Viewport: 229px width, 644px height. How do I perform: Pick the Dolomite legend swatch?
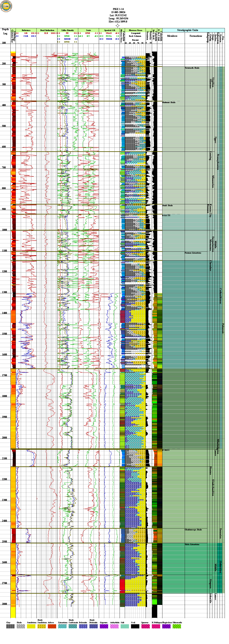pyautogui.click(x=83, y=626)
